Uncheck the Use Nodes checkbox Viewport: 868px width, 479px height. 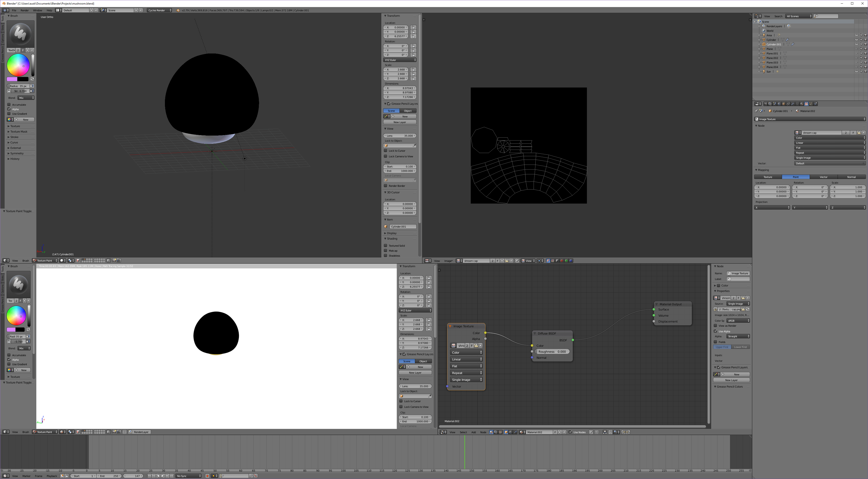(x=571, y=433)
